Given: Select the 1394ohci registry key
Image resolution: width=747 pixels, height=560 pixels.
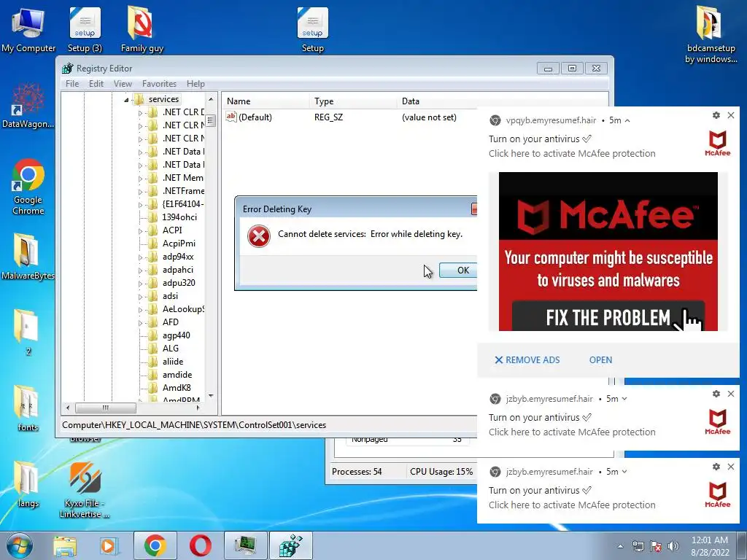Looking at the screenshot, I should pos(179,217).
